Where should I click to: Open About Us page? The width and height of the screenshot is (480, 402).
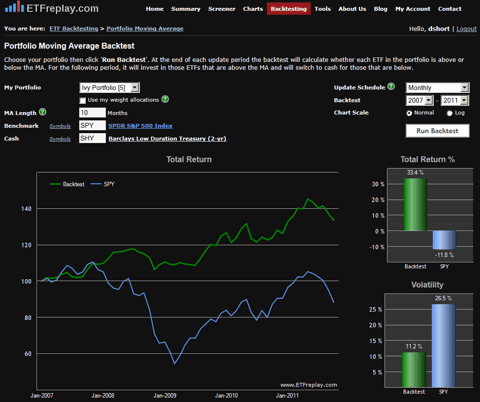[352, 9]
